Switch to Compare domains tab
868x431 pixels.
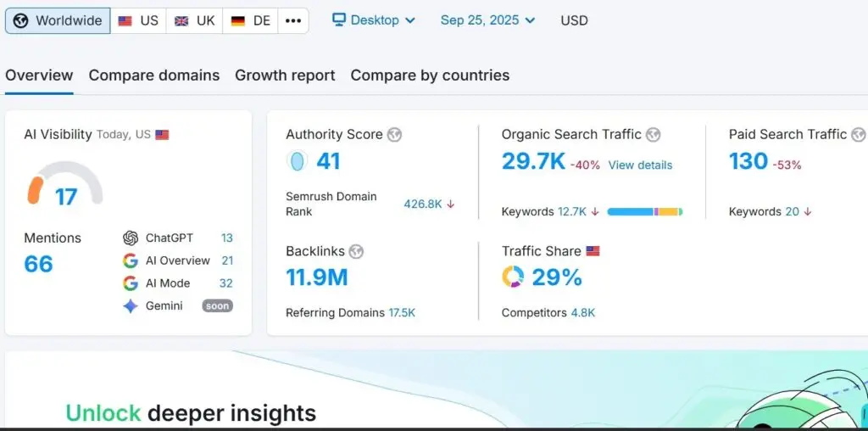point(154,76)
